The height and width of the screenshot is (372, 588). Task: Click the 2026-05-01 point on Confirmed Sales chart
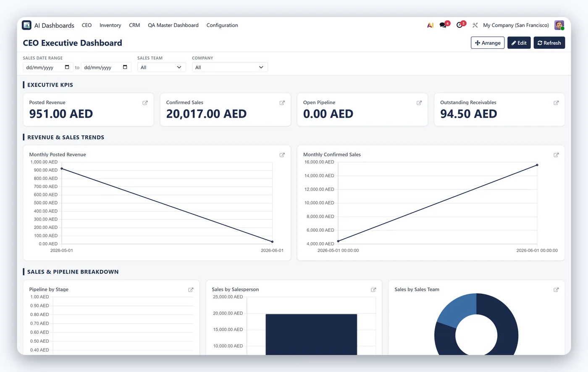tap(338, 241)
